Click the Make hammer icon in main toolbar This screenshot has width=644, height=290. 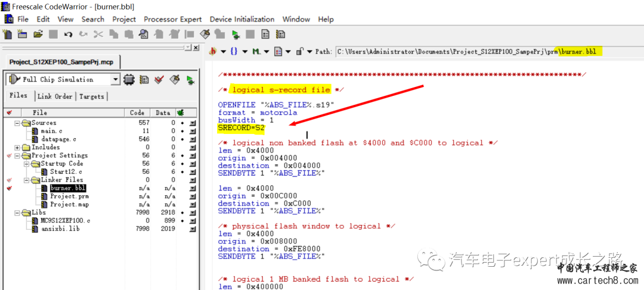pos(205,34)
